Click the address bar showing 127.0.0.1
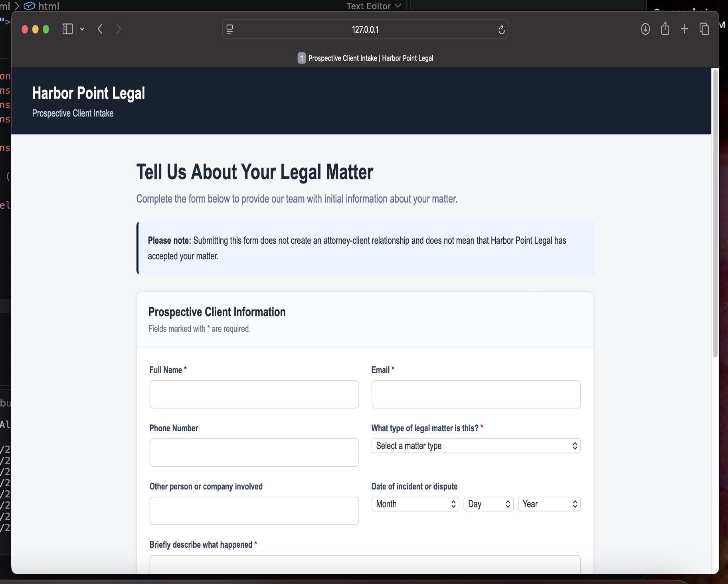The image size is (728, 584). [x=365, y=30]
